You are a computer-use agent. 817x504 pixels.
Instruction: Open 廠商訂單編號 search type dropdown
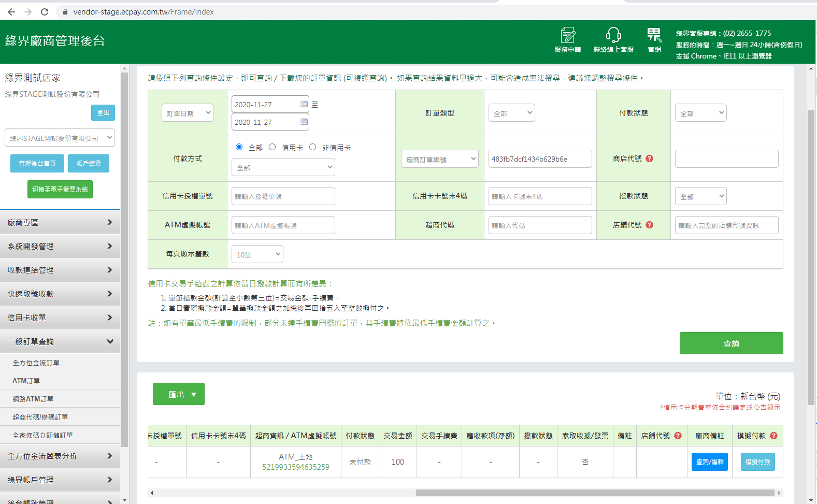pos(439,159)
